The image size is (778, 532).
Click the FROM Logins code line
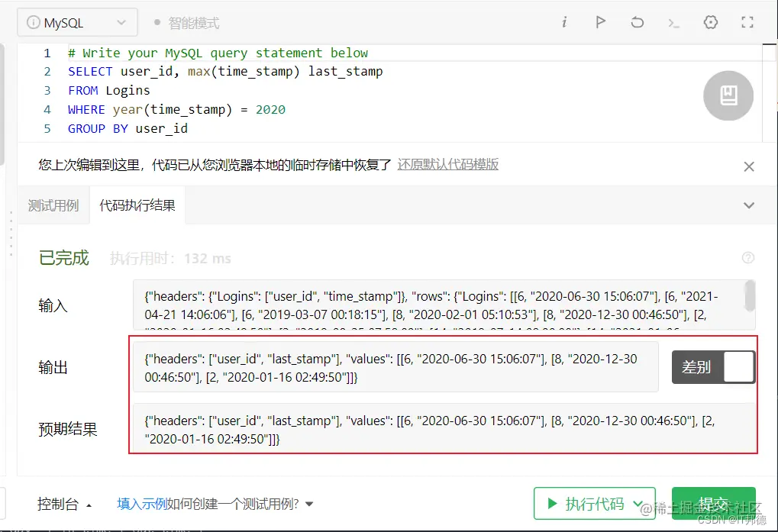click(x=108, y=91)
